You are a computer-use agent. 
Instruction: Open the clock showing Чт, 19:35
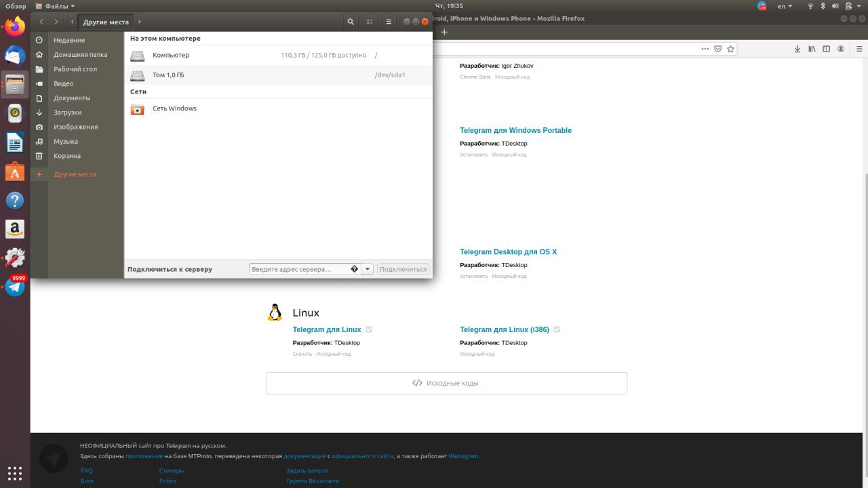449,6
